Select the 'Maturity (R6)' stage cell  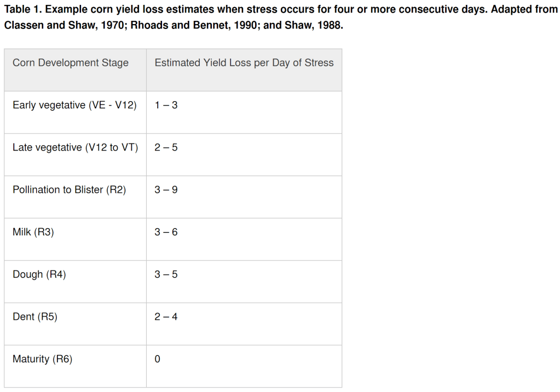[43, 359]
